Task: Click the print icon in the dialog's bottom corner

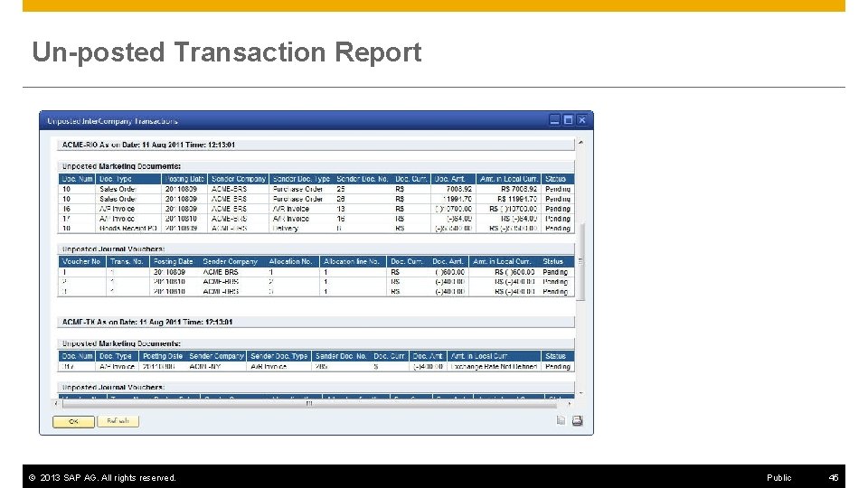Action: click(x=577, y=421)
